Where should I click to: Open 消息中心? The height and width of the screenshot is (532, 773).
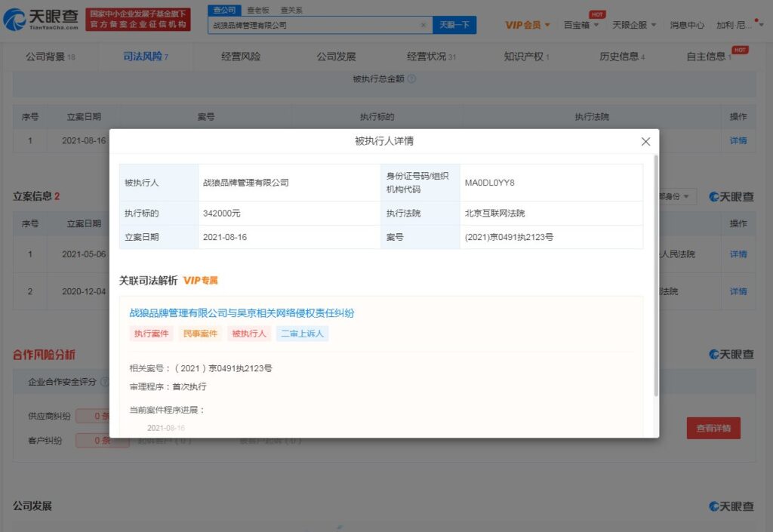[687, 25]
